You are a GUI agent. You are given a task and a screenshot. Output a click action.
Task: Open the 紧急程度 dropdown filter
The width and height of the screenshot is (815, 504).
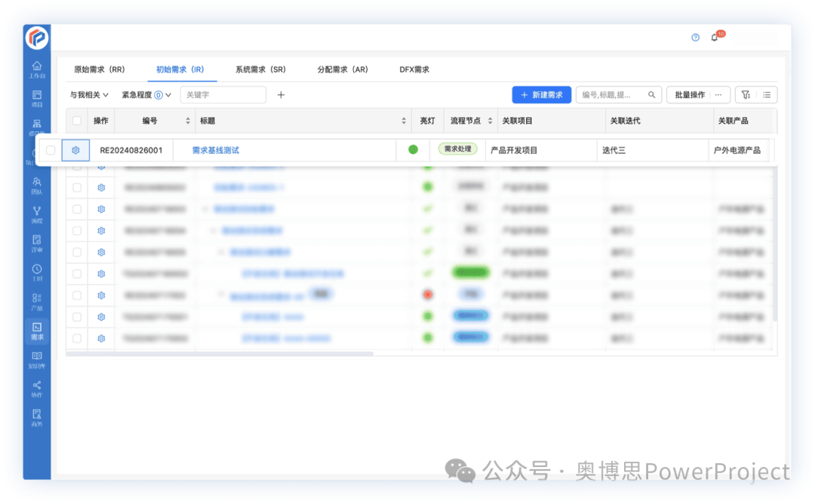click(x=145, y=94)
